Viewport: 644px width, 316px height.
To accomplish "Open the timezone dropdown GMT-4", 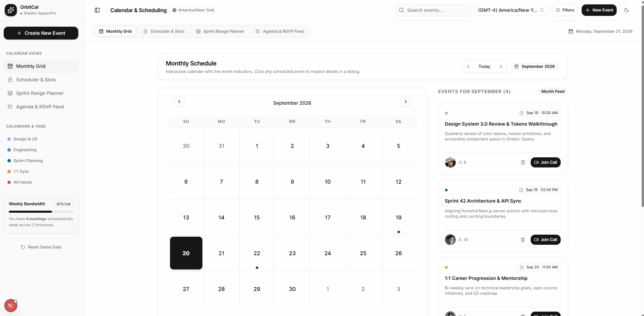I will click(511, 10).
